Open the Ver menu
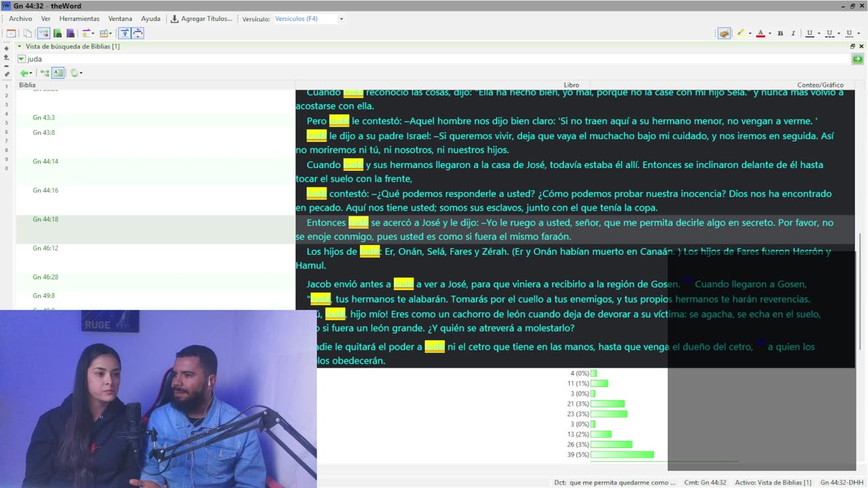868x488 pixels. point(45,19)
